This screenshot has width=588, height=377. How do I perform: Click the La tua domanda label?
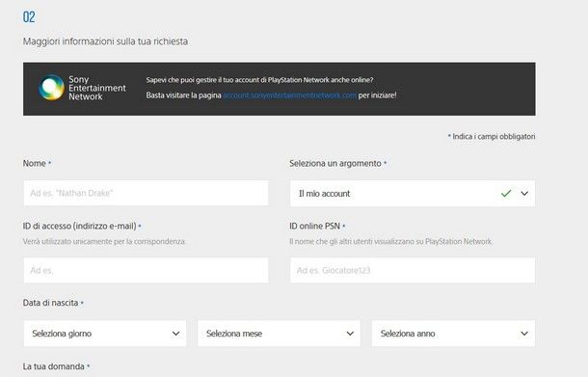tap(54, 366)
